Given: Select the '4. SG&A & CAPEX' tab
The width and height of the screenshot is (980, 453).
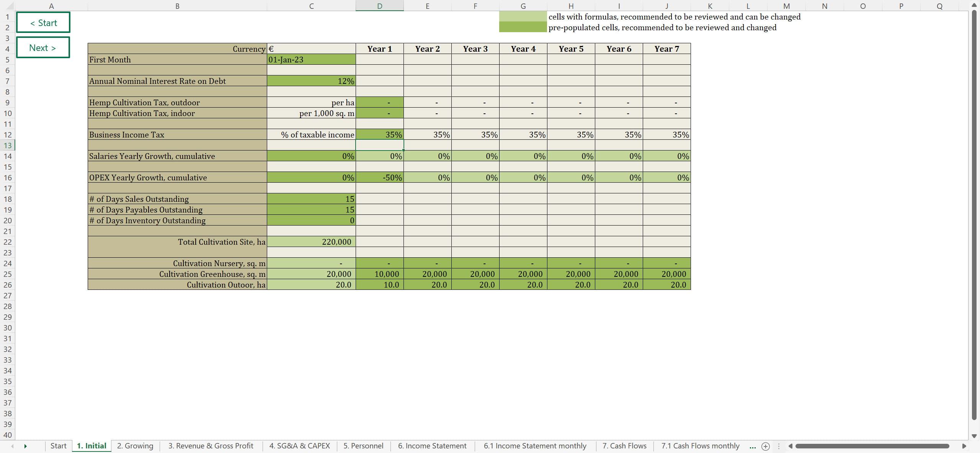Looking at the screenshot, I should (299, 446).
